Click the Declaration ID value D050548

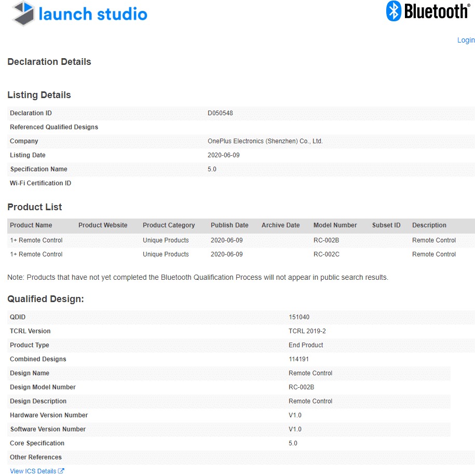221,113
